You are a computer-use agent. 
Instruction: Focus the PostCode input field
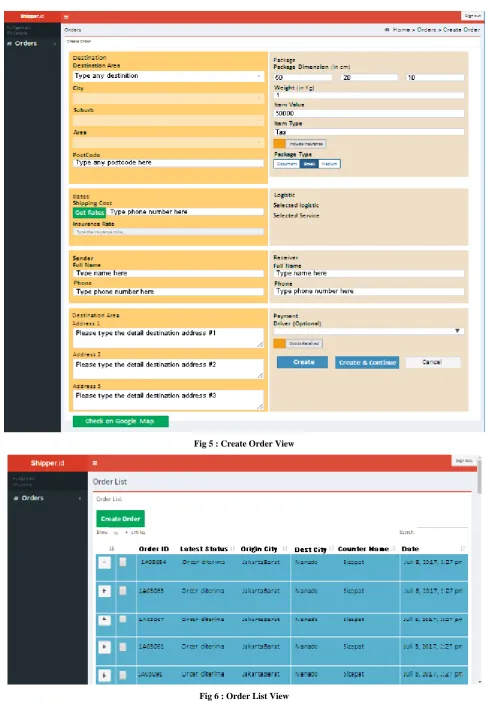[x=168, y=163]
